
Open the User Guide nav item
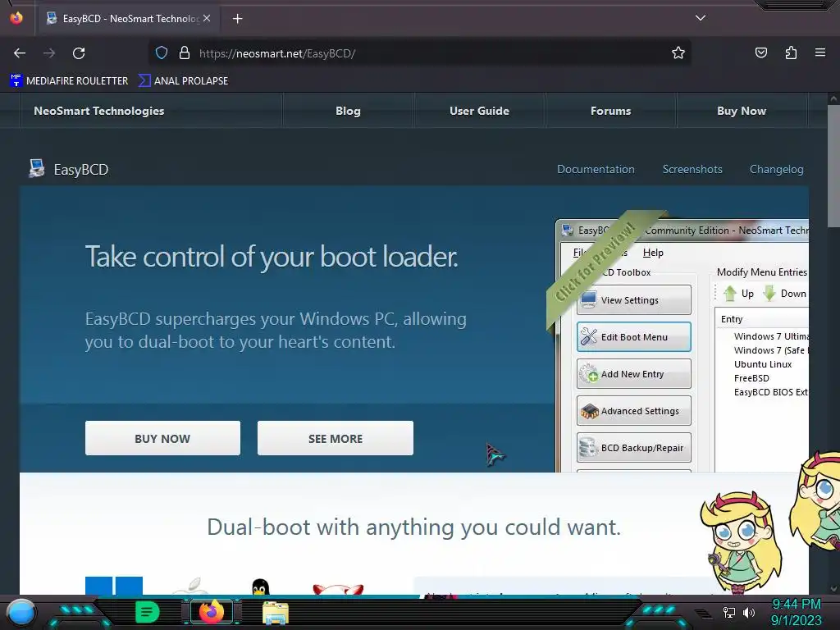click(479, 111)
